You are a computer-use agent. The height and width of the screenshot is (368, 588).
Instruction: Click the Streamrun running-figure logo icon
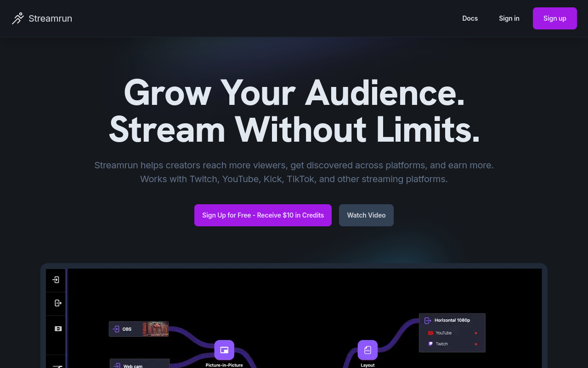coord(18,18)
